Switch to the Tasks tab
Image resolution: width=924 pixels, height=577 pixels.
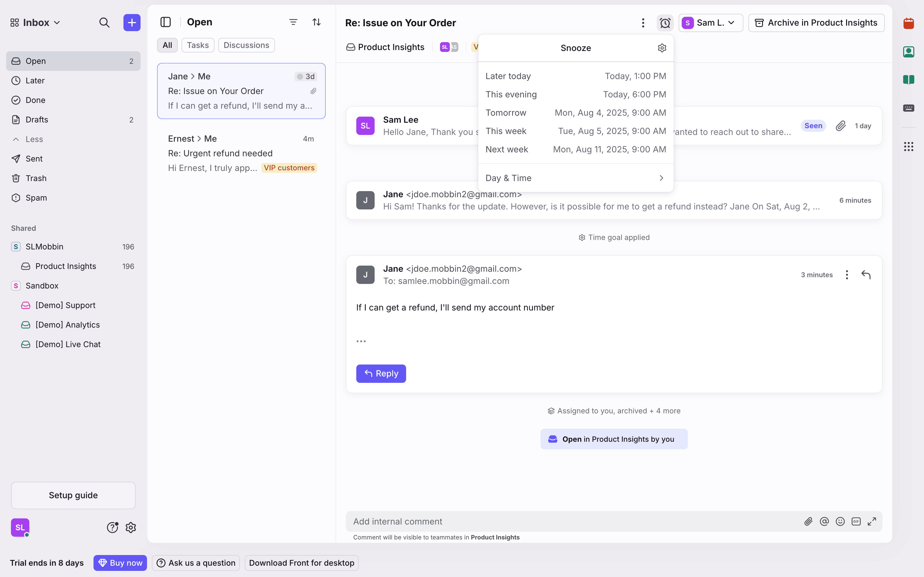click(197, 45)
